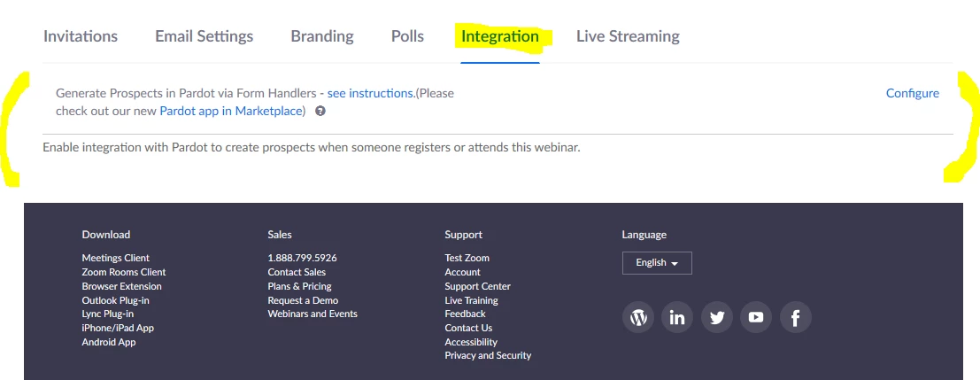Click the Pardot help question-mark icon

[x=320, y=112]
